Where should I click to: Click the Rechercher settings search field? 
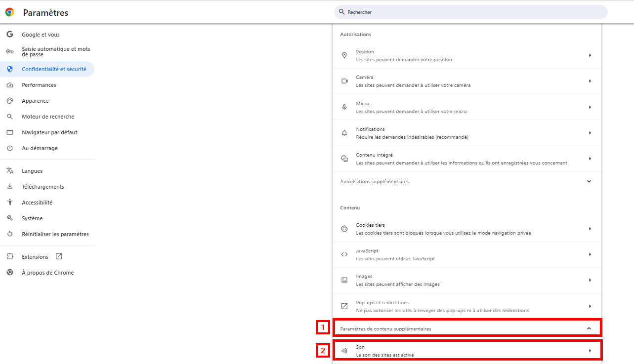point(470,12)
